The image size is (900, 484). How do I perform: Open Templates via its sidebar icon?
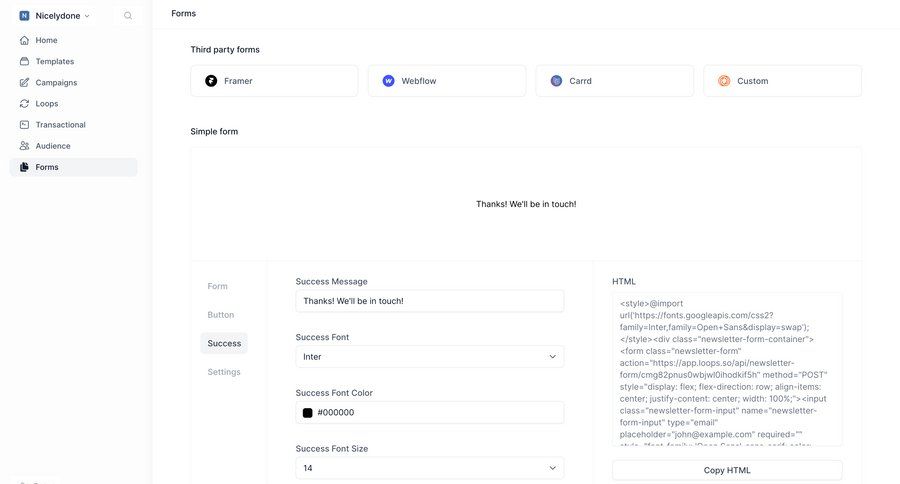point(24,61)
